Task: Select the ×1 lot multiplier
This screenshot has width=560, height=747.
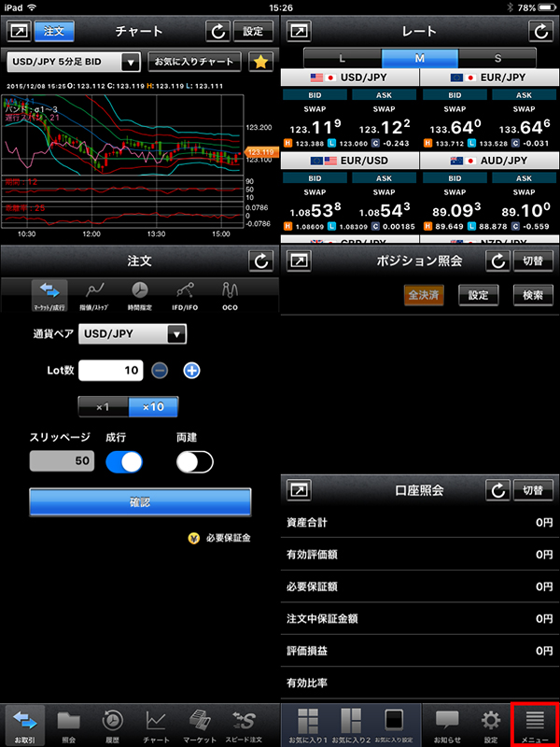Action: tap(103, 407)
